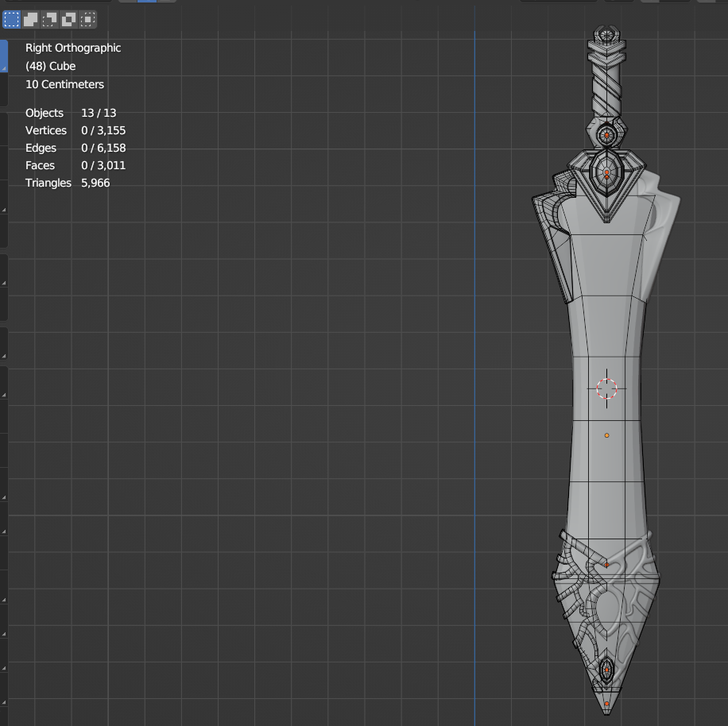Click the origin dot just below the 3D cursor
Viewport: 728px width, 726px height.
tap(606, 435)
